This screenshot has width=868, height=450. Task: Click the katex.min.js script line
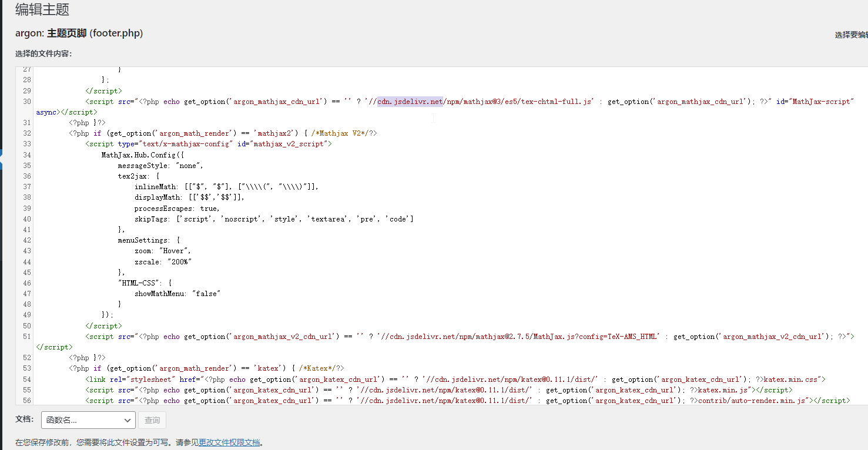pos(439,390)
